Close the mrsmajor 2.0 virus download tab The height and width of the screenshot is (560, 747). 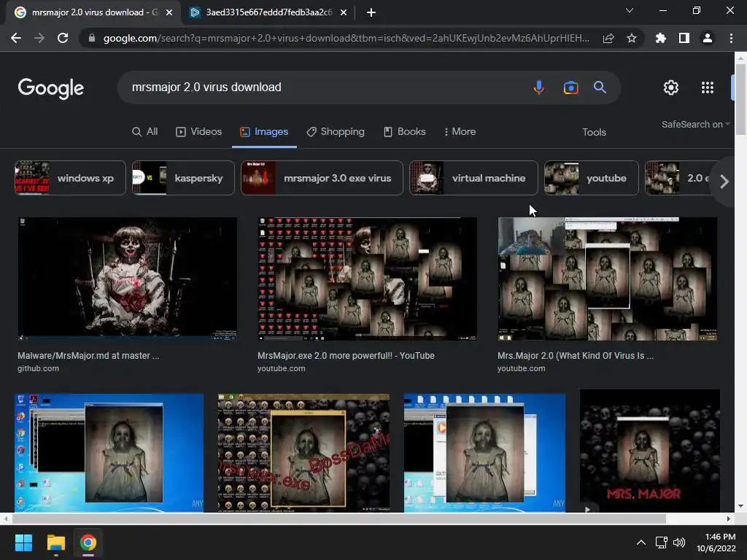169,12
